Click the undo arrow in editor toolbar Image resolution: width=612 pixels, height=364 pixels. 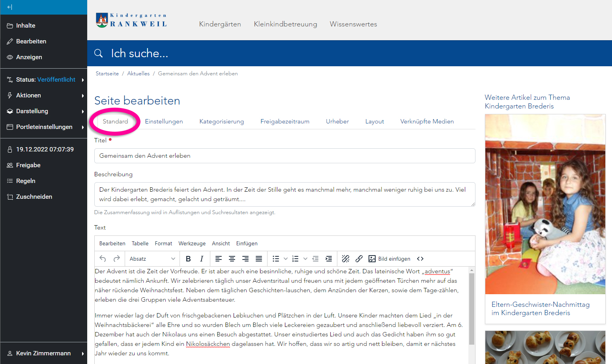(x=103, y=259)
